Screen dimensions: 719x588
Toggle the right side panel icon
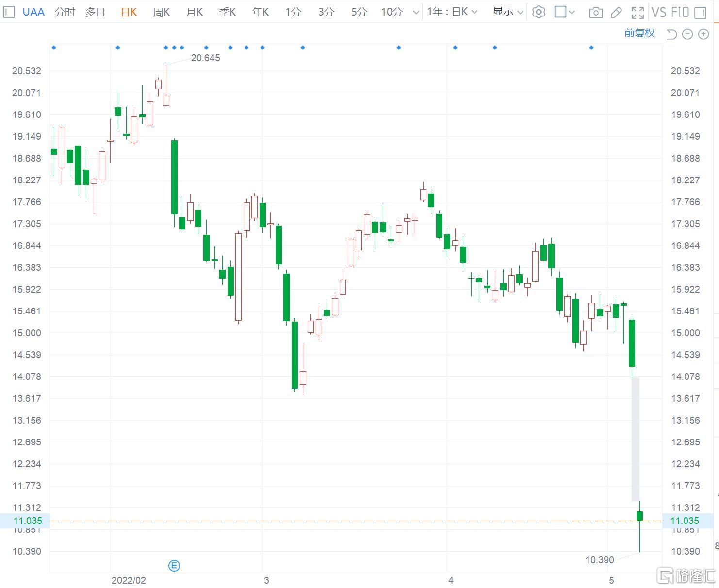700,13
